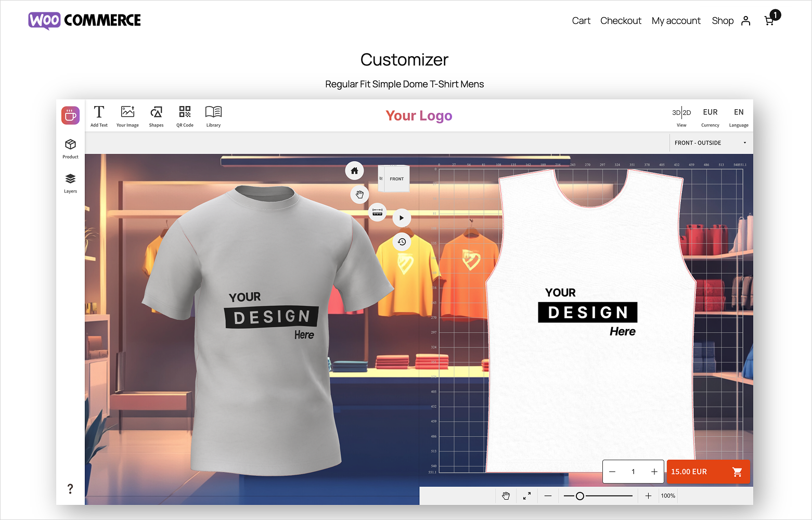Open the Your Image upload tool

click(x=127, y=116)
